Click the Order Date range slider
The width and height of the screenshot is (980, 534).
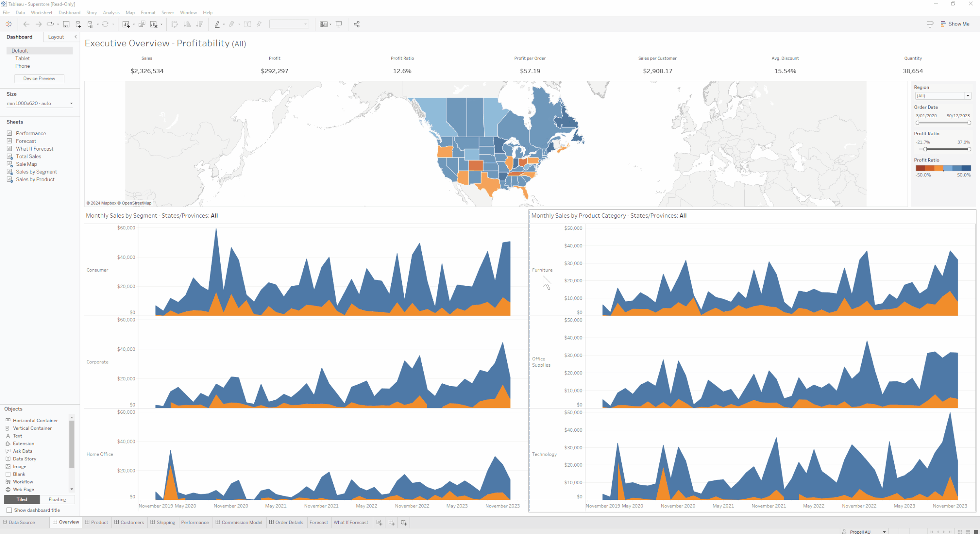pos(943,123)
